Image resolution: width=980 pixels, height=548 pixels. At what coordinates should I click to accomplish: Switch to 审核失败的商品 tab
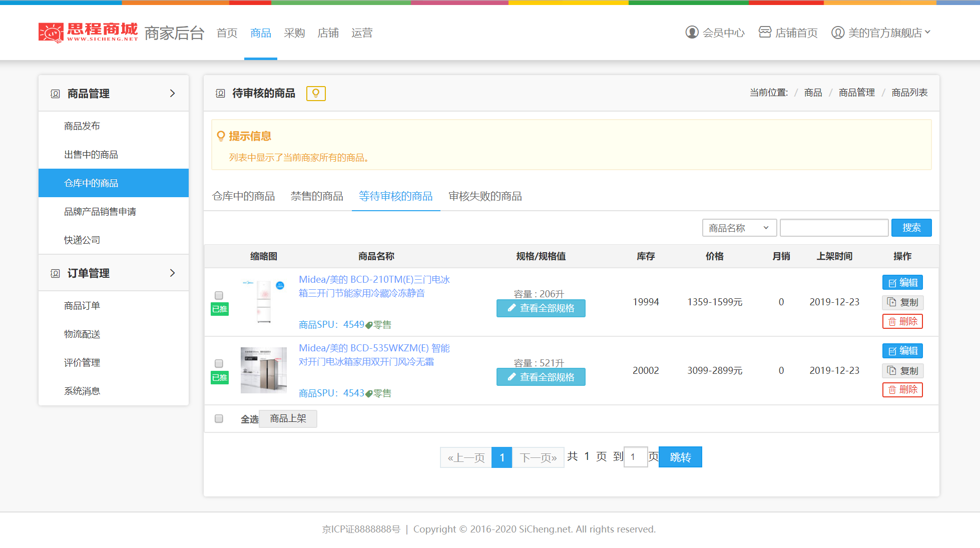tap(485, 196)
